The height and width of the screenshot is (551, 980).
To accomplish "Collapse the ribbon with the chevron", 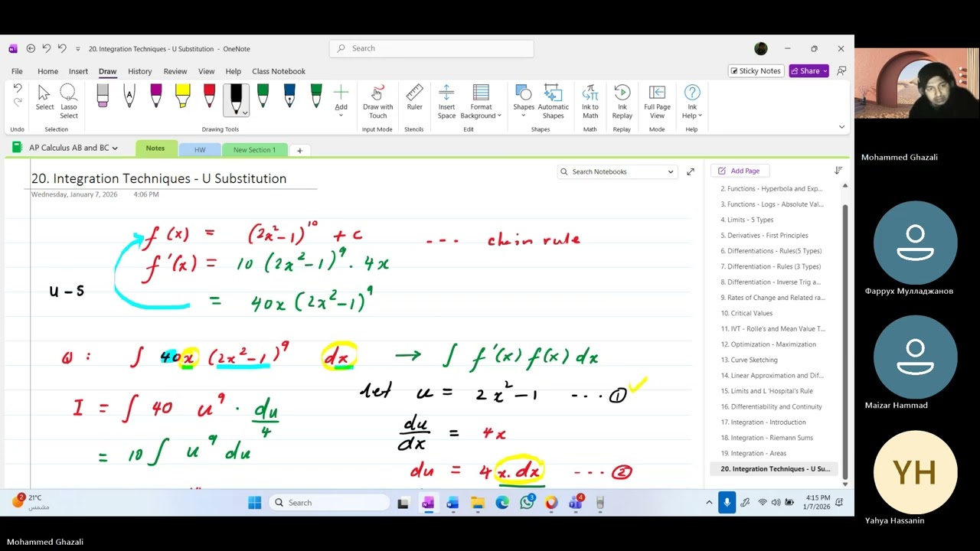I will (841, 127).
